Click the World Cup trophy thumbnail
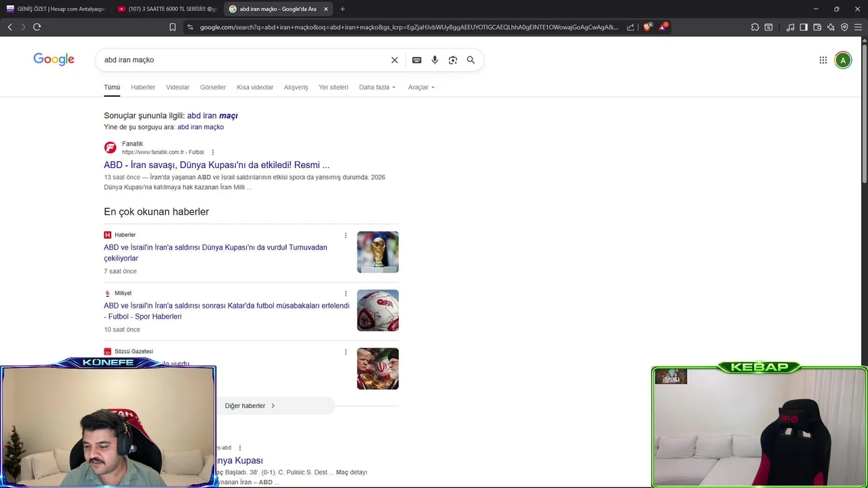The height and width of the screenshot is (488, 868). point(378,252)
